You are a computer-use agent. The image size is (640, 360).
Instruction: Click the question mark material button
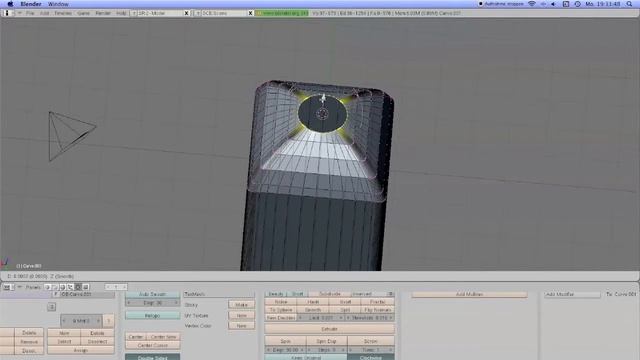click(109, 321)
